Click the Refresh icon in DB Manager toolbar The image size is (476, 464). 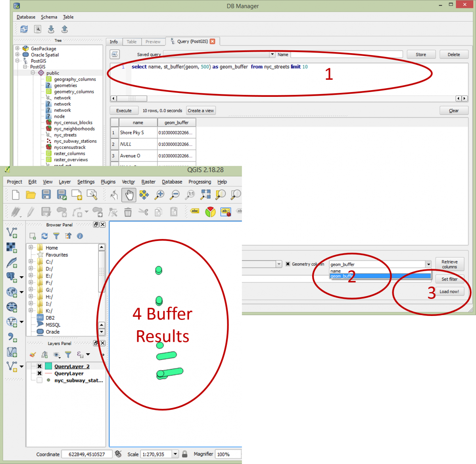(24, 29)
